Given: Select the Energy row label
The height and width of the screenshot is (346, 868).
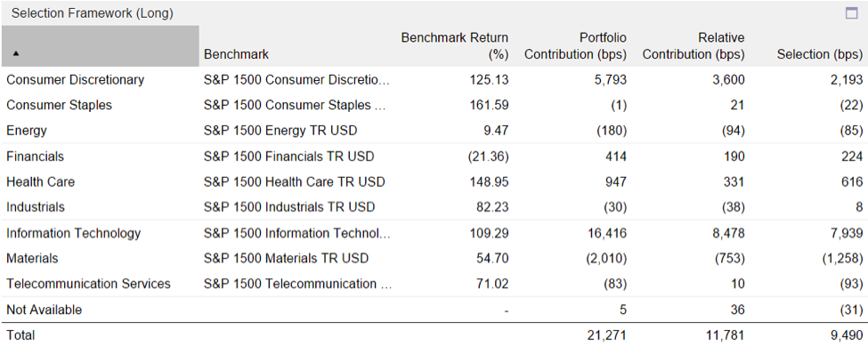Looking at the screenshot, I should [x=27, y=131].
